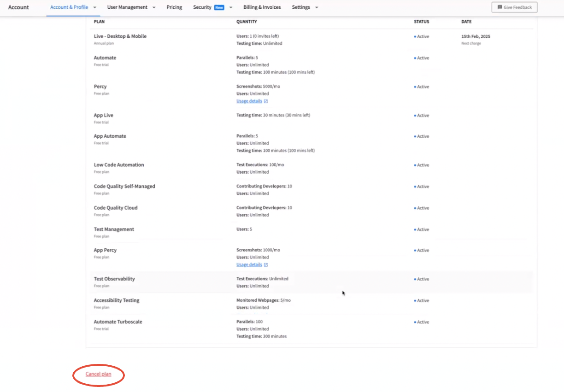Click the external link icon beside App Percy Usage details
564x392 pixels.
click(266, 265)
